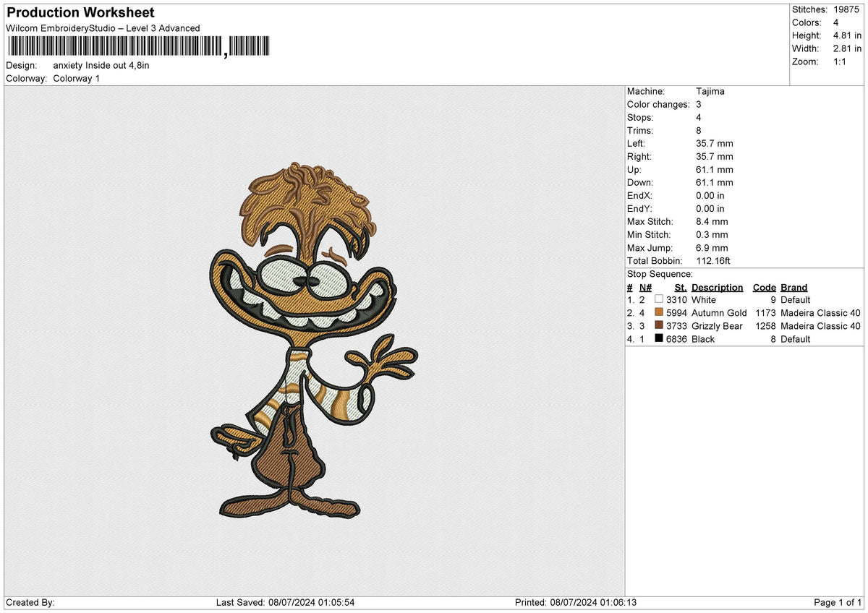Viewport: 868px width, 613px height.
Task: Click the Max Jump value '6.9 mm'
Action: 712,247
